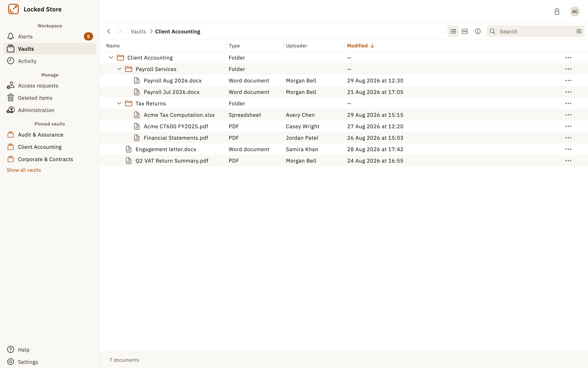588x368 pixels.
Task: Open pinned vault Client Accounting
Action: (x=50, y=147)
